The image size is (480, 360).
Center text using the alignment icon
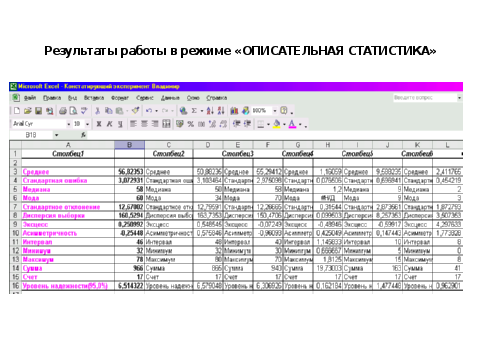tap(144, 124)
